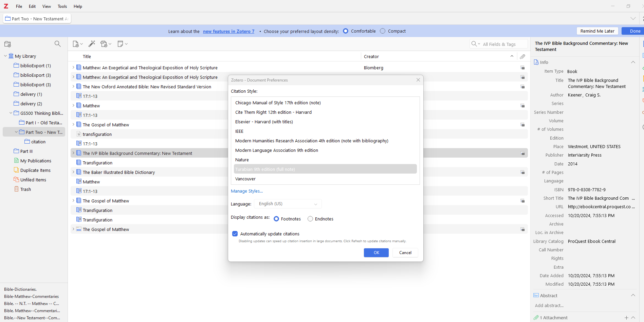
Task: Open Manage Styles link
Action: tap(247, 191)
